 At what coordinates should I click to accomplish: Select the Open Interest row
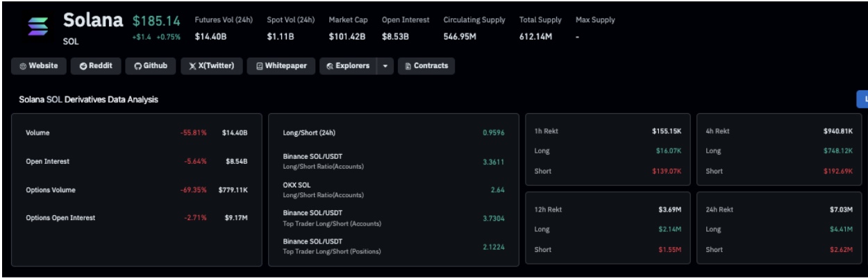pyautogui.click(x=136, y=161)
